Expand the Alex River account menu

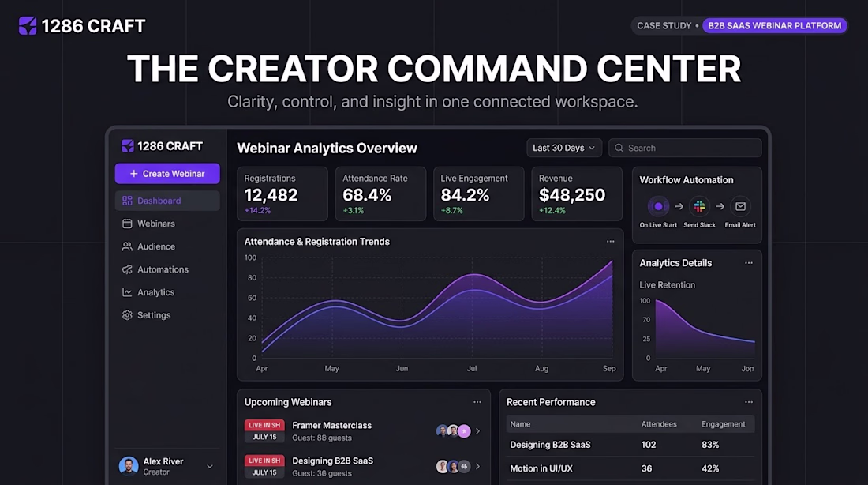(210, 467)
